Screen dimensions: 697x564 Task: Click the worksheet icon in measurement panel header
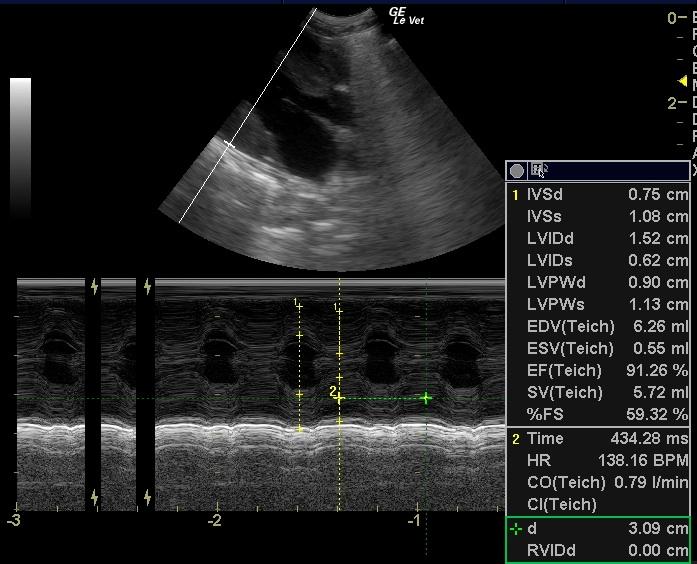(x=538, y=171)
